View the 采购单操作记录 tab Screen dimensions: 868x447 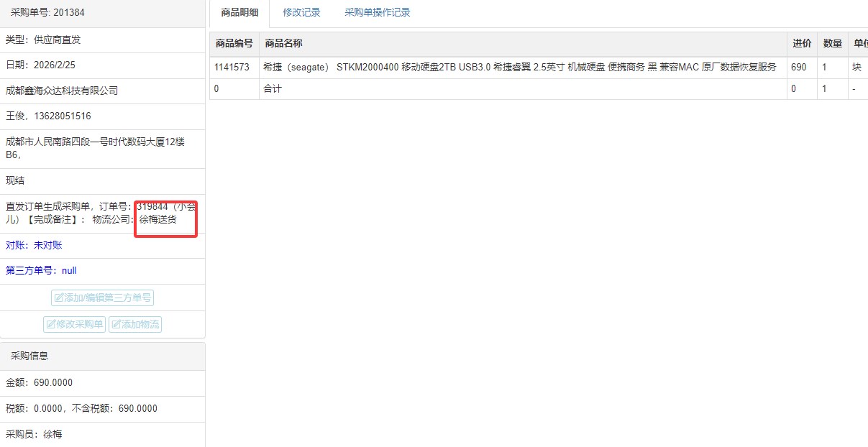tap(377, 13)
